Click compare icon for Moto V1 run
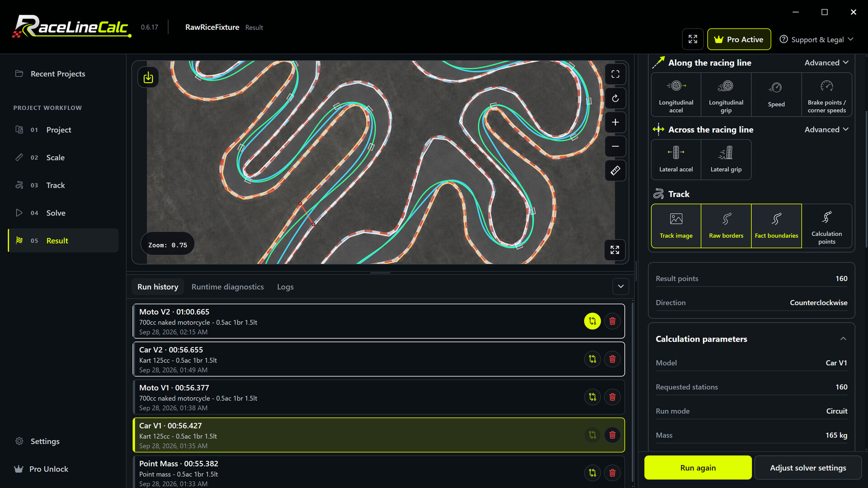This screenshot has height=488, width=868. [x=592, y=397]
